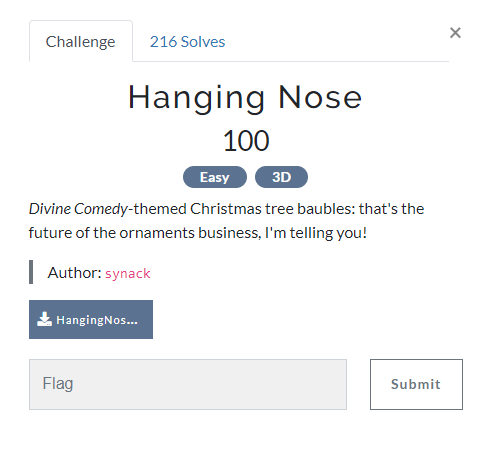Switch to the 216 Solves tab
The image size is (489, 451).
click(187, 42)
